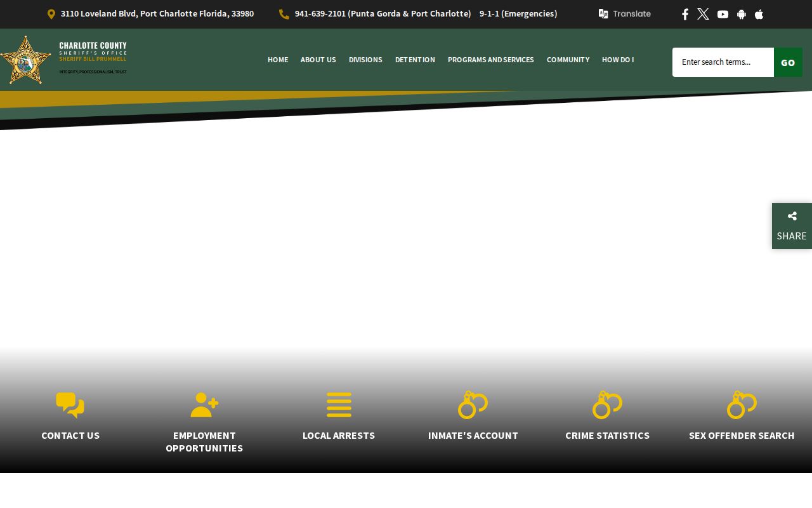Open the Crime Statistics text link
Viewport: 812px width, 508px height.
coord(608,436)
